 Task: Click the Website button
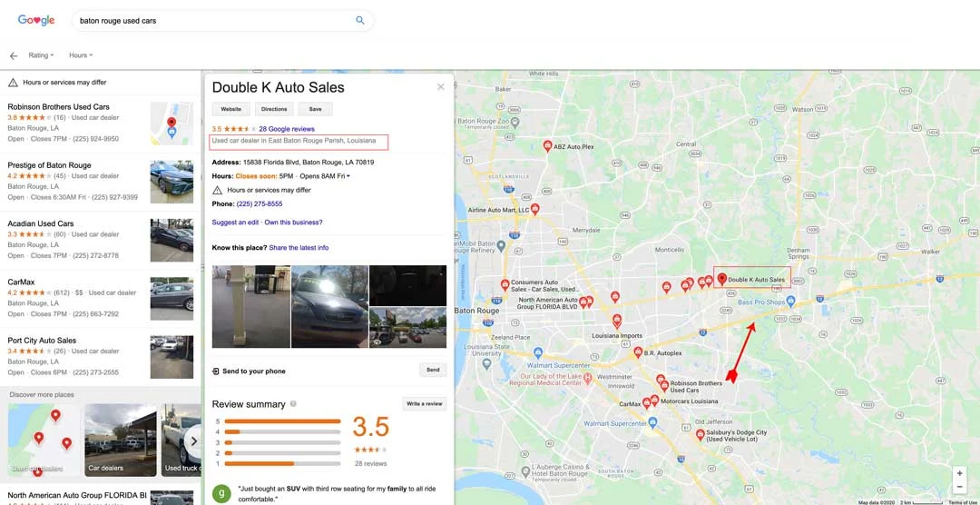(x=231, y=109)
